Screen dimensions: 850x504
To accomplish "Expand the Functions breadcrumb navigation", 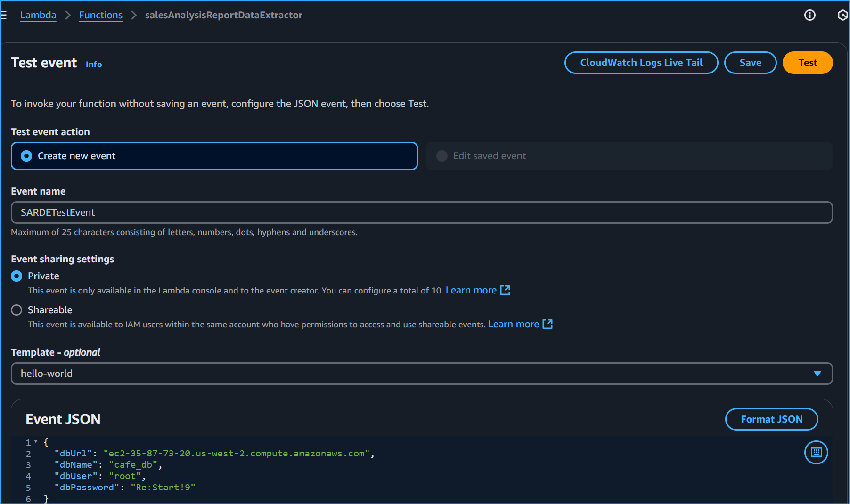I will pos(101,15).
